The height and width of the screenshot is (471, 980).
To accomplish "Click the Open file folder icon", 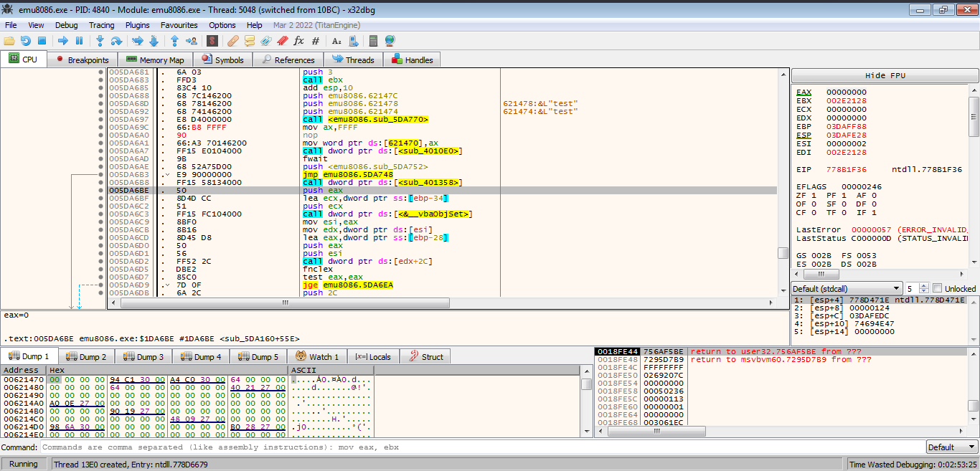I will [x=9, y=41].
